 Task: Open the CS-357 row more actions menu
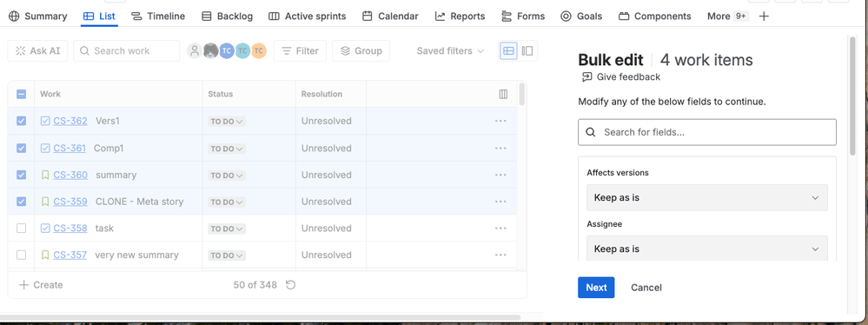click(x=500, y=255)
